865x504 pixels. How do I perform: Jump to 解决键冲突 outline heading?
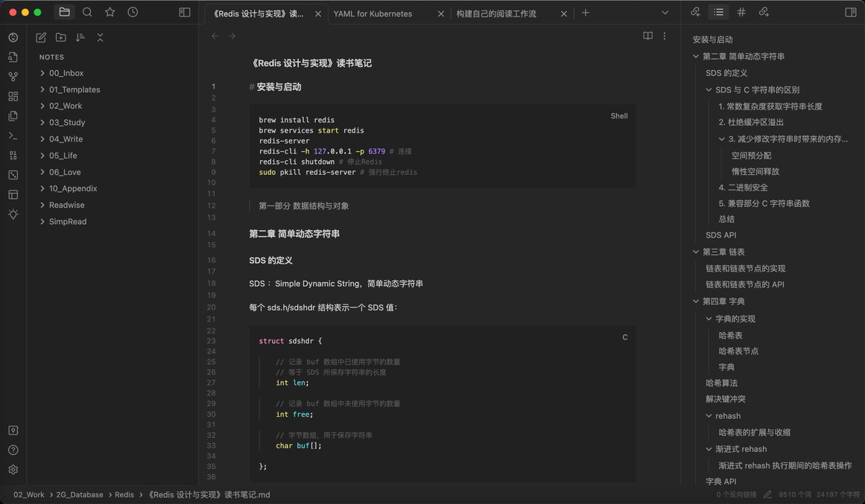726,399
